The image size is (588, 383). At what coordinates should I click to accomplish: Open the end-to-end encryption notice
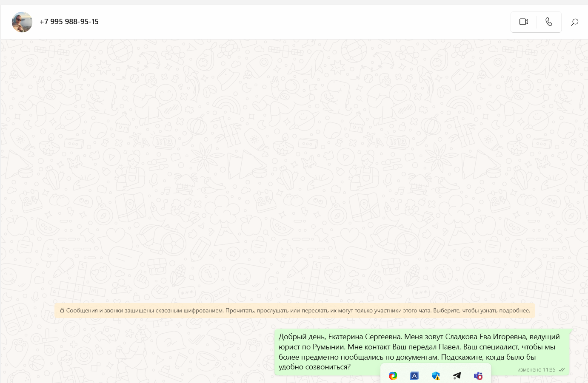(x=295, y=311)
